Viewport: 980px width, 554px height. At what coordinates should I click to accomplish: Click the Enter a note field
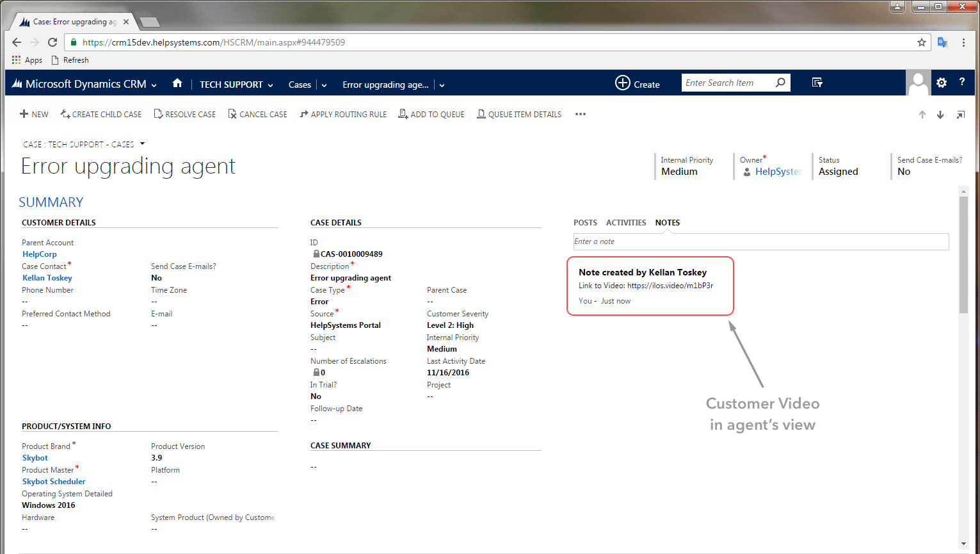point(761,241)
